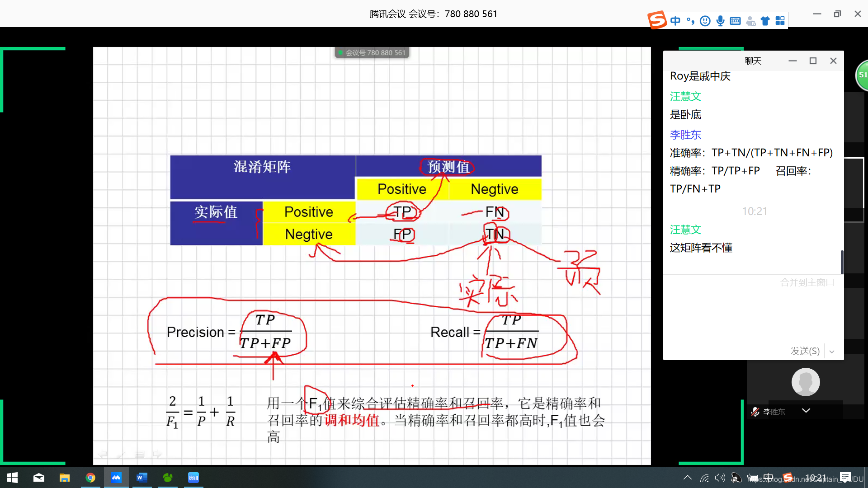The image size is (868, 488).
Task: Click the Send (发送) button in chat
Action: 805,351
